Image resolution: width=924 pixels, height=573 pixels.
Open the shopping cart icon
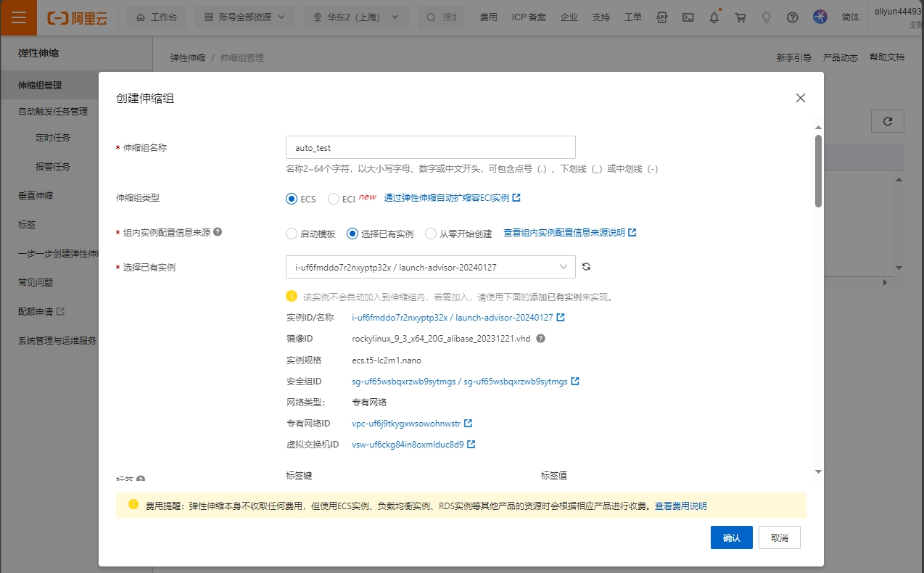point(741,17)
